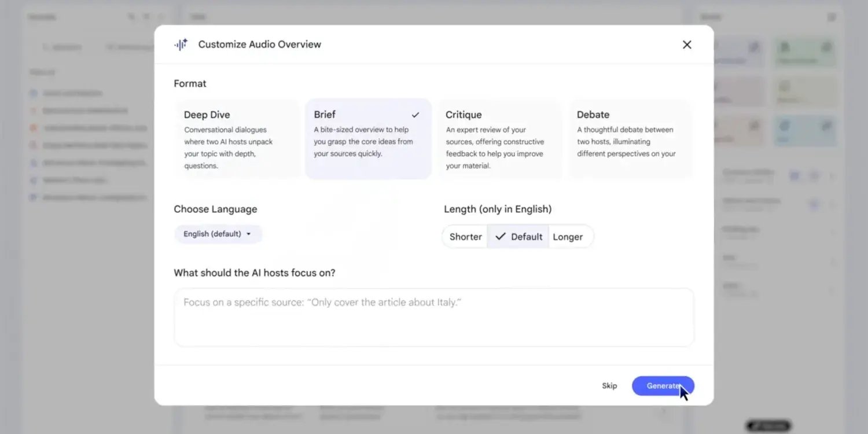868x434 pixels.
Task: Open the Studio panel settings icon
Action: [x=832, y=17]
